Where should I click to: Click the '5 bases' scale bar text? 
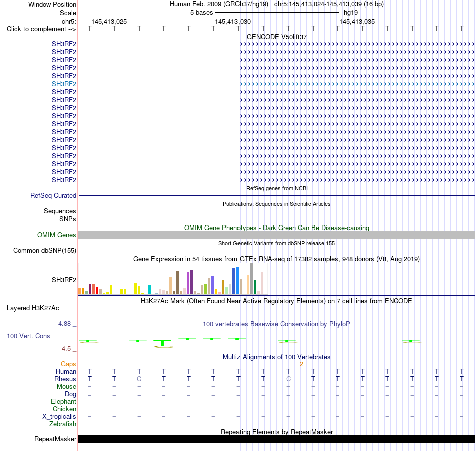(x=201, y=13)
